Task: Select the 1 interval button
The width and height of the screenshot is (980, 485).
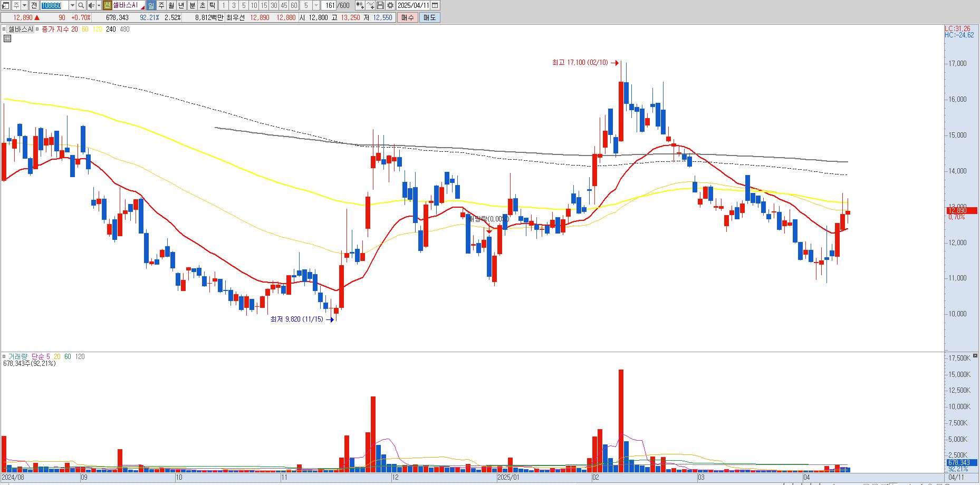Action: pyautogui.click(x=224, y=5)
